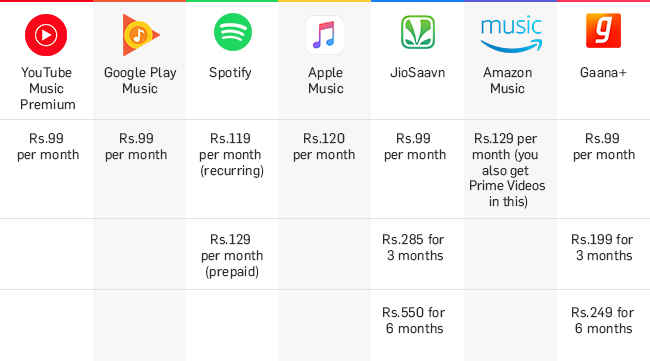Select JioSaavn Rs.550 for 6 months
The width and height of the screenshot is (650, 361).
pyautogui.click(x=414, y=320)
